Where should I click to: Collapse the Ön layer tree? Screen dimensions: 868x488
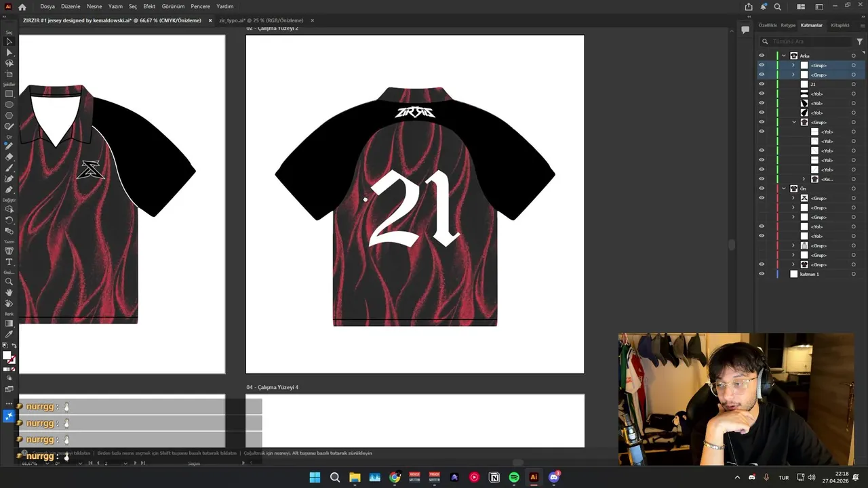(x=784, y=188)
